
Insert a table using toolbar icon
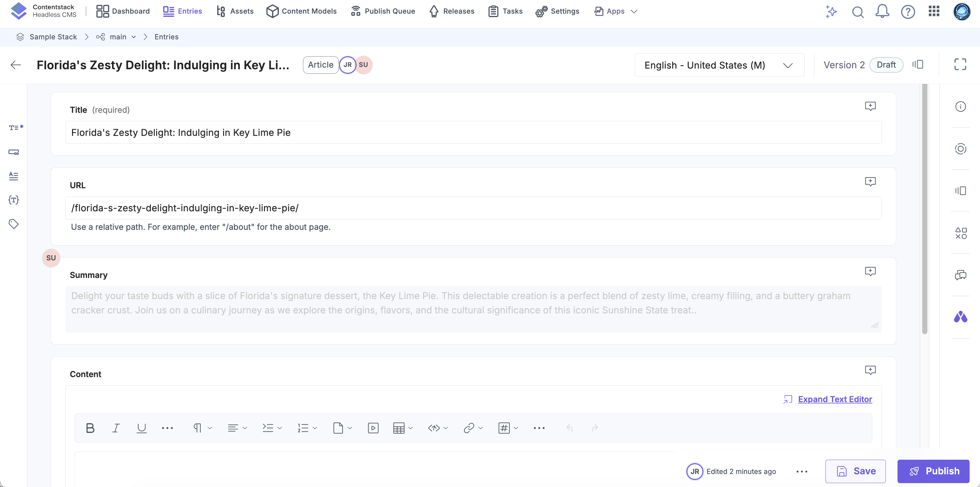pyautogui.click(x=399, y=428)
